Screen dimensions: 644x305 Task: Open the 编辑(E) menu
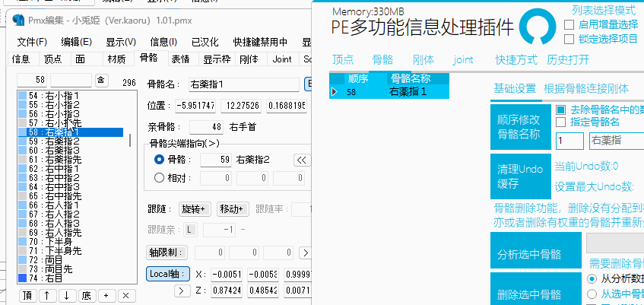(76, 42)
